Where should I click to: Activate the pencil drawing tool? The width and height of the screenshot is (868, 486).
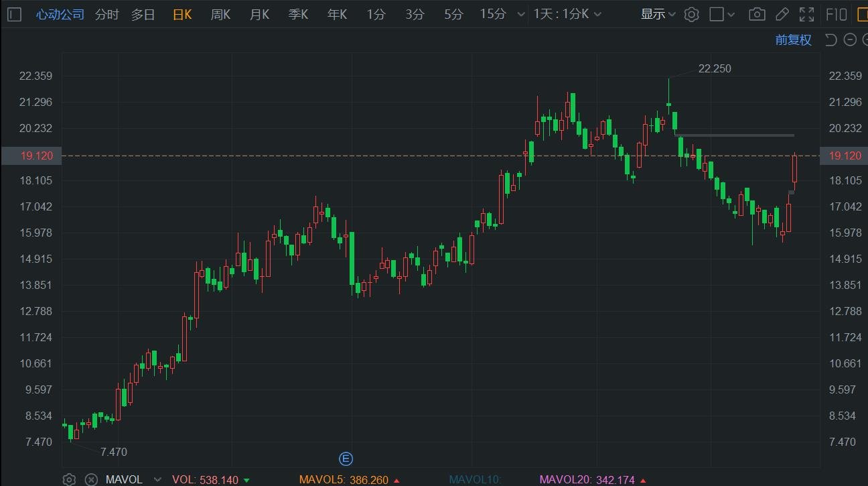tap(782, 14)
